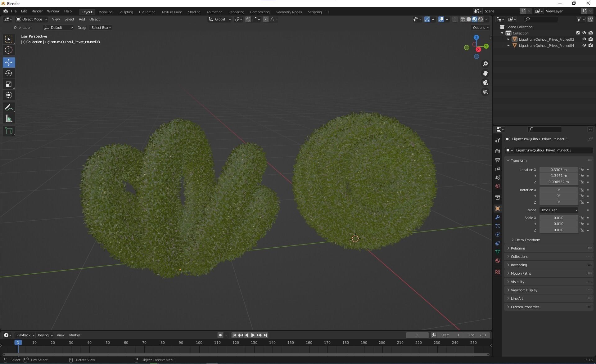Toggle Location X lock icon
596x364 pixels.
(582, 170)
